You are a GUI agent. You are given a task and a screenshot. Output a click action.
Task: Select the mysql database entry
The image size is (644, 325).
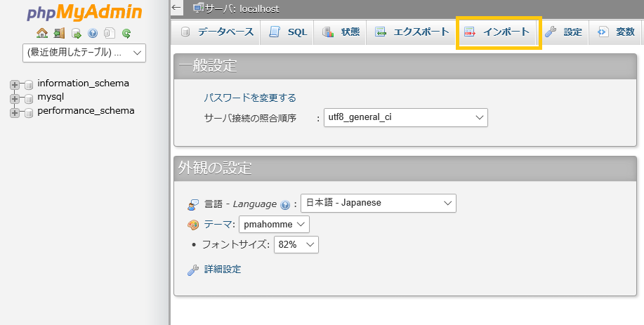coord(51,97)
